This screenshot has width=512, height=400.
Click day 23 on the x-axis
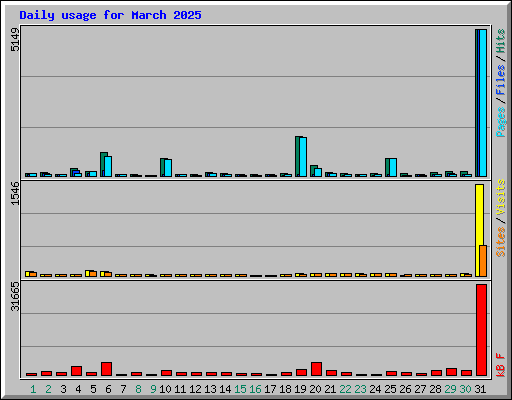pyautogui.click(x=360, y=389)
